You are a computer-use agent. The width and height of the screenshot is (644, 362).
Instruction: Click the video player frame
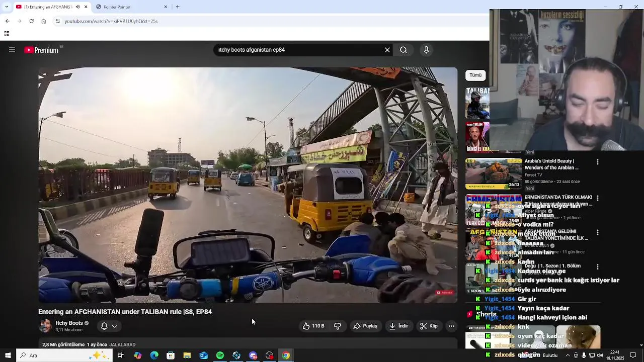coord(248,185)
